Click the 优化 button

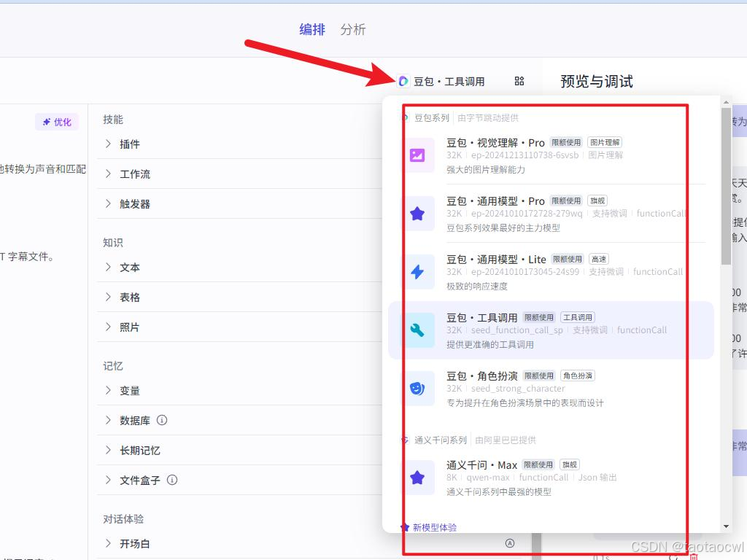[57, 122]
